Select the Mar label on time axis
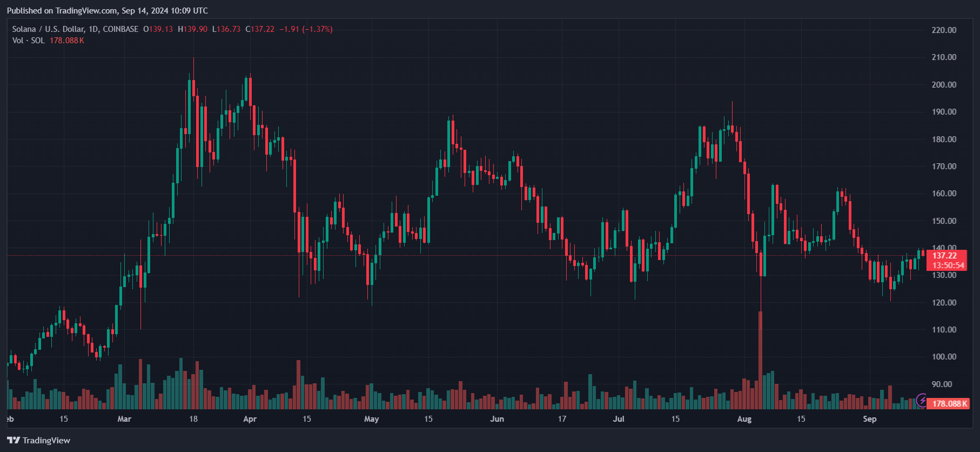The width and height of the screenshot is (980, 452). [x=124, y=419]
